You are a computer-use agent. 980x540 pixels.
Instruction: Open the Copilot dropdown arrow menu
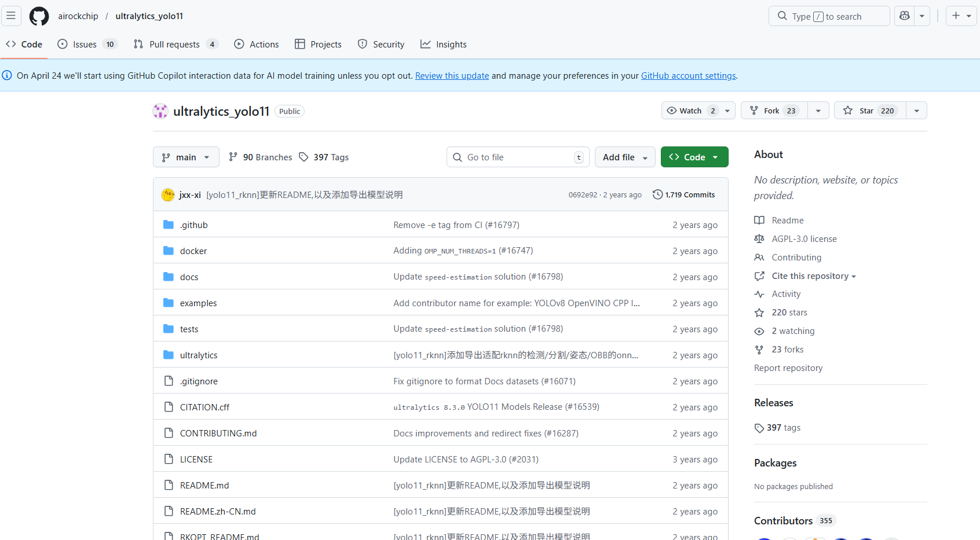click(922, 16)
